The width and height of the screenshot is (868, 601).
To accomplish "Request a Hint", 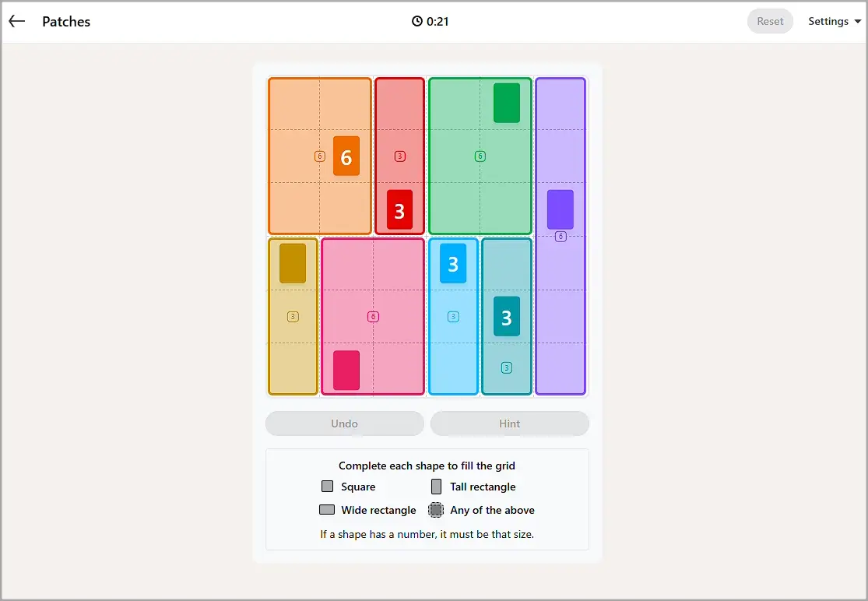I will click(x=509, y=424).
